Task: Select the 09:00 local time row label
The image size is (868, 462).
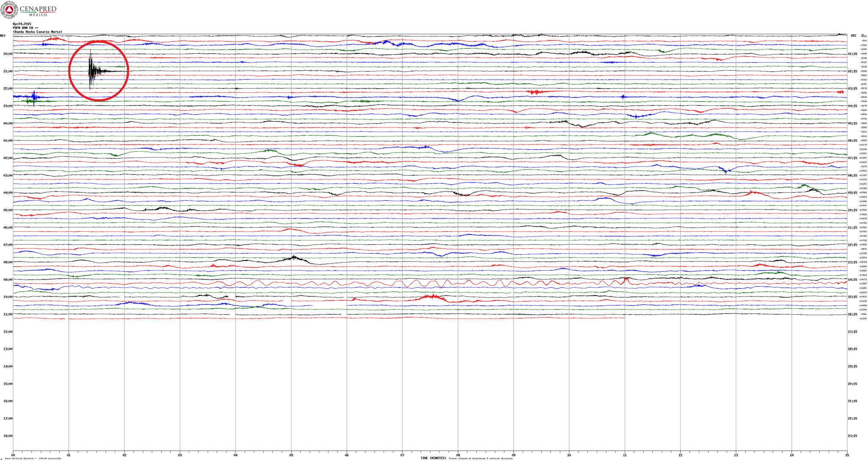Action: pyautogui.click(x=8, y=279)
